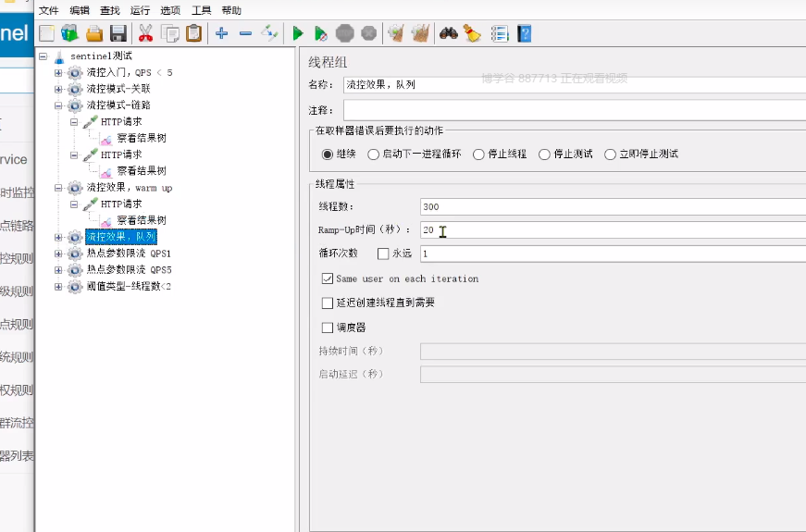Click gear icon of 阈值类型-线程数<2

75,287
